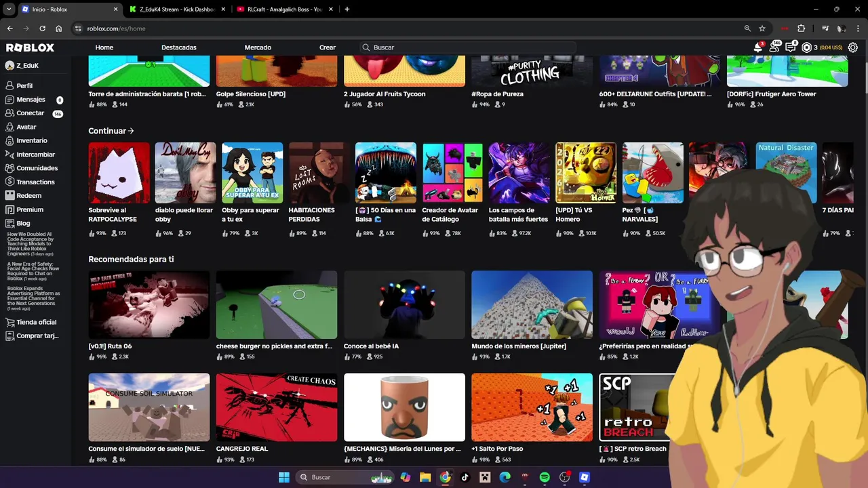Open the Robux balance icon

[x=806, y=47]
